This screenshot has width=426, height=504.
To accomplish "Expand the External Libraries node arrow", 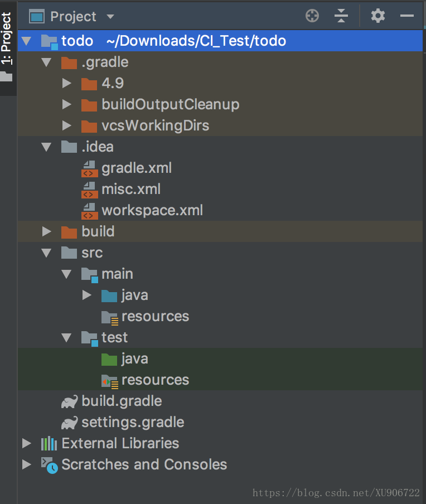I will [x=27, y=443].
